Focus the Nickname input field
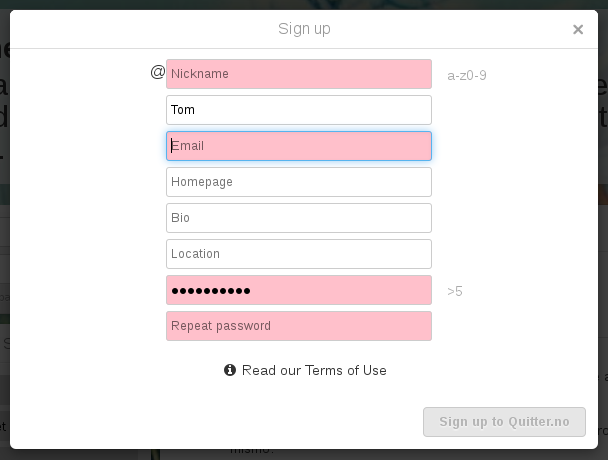This screenshot has width=608, height=460. (299, 74)
